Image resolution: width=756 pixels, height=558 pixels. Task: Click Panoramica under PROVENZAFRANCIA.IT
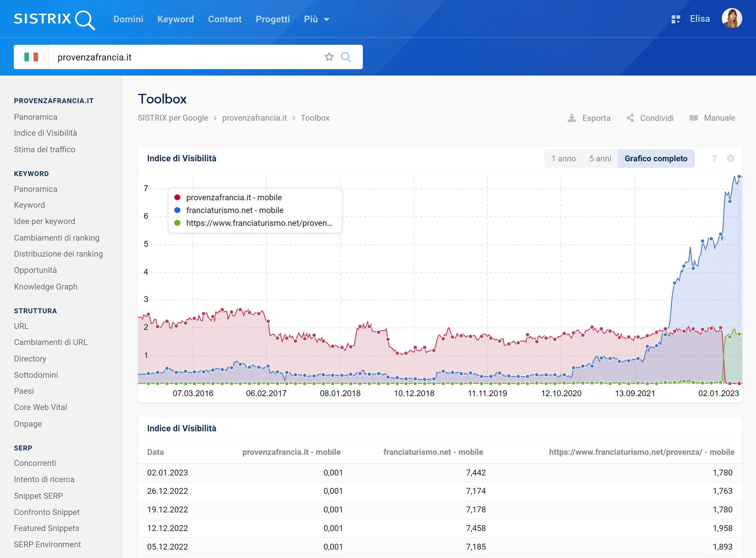click(x=35, y=117)
